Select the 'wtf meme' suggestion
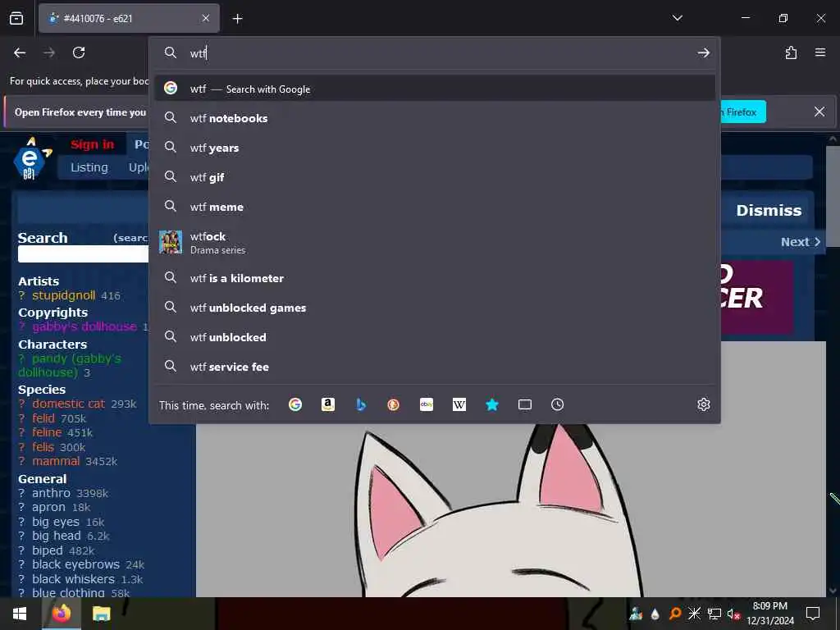840x630 pixels. click(x=435, y=206)
